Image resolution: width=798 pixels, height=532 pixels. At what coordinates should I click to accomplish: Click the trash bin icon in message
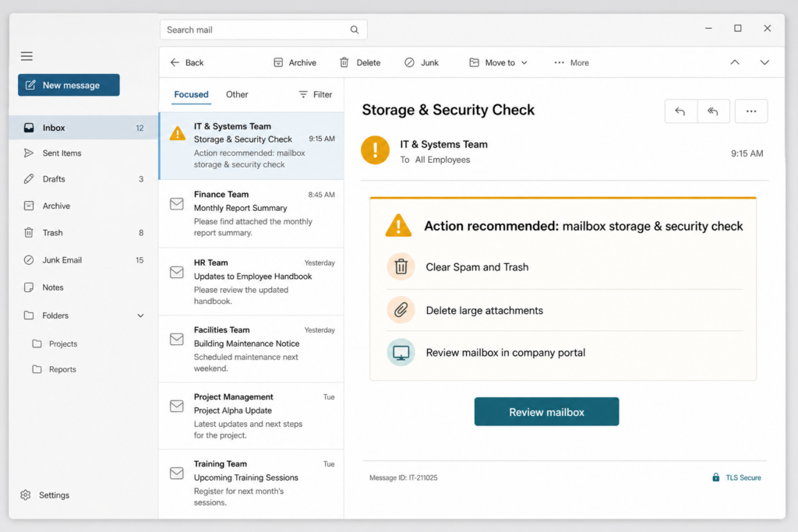coord(401,266)
